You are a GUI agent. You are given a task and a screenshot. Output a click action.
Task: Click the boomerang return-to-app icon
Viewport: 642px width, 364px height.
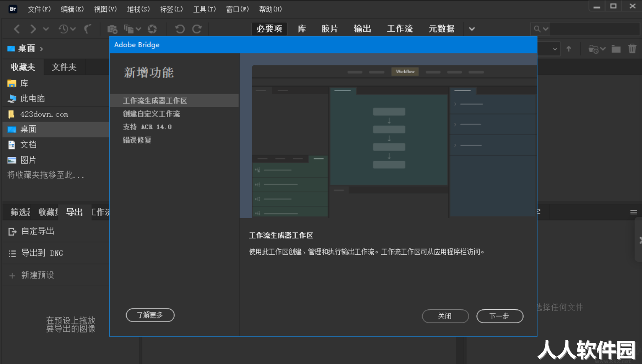88,29
